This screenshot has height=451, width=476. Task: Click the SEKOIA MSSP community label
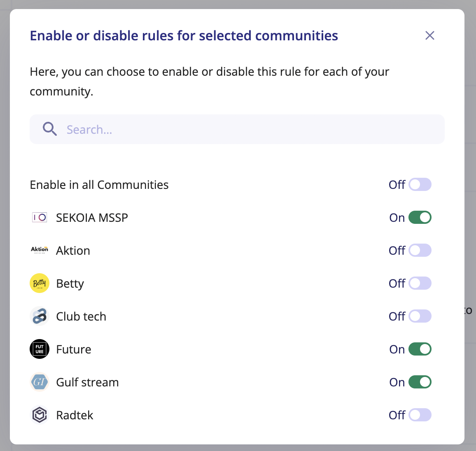point(92,217)
